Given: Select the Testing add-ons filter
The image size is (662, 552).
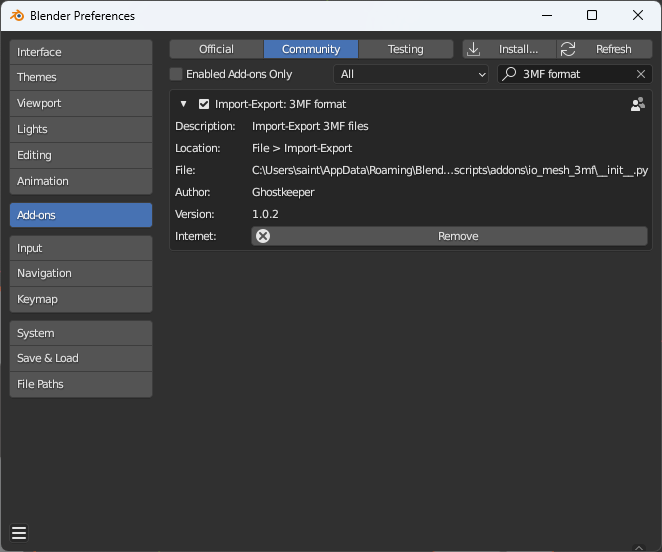Looking at the screenshot, I should 405,49.
